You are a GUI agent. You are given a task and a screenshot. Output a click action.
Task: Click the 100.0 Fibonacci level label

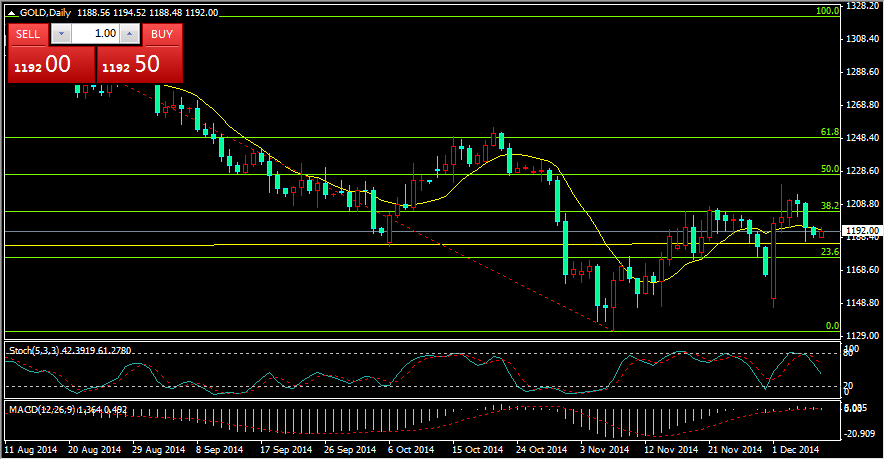(x=826, y=11)
